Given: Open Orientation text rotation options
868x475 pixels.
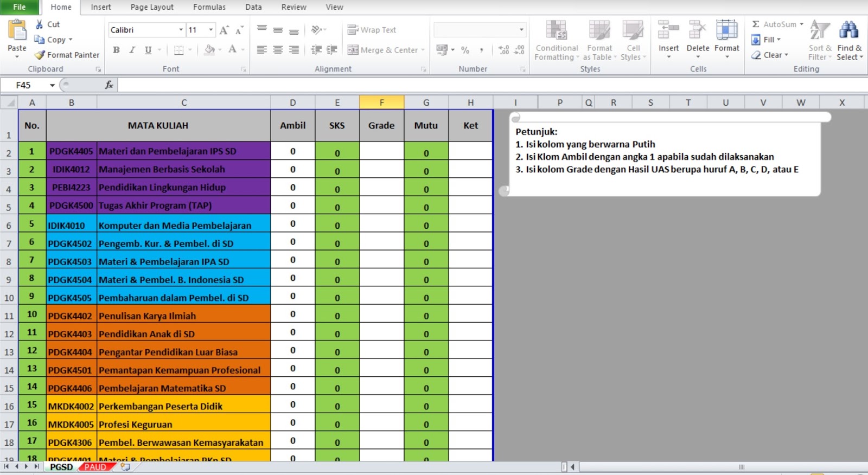Looking at the screenshot, I should (x=318, y=30).
